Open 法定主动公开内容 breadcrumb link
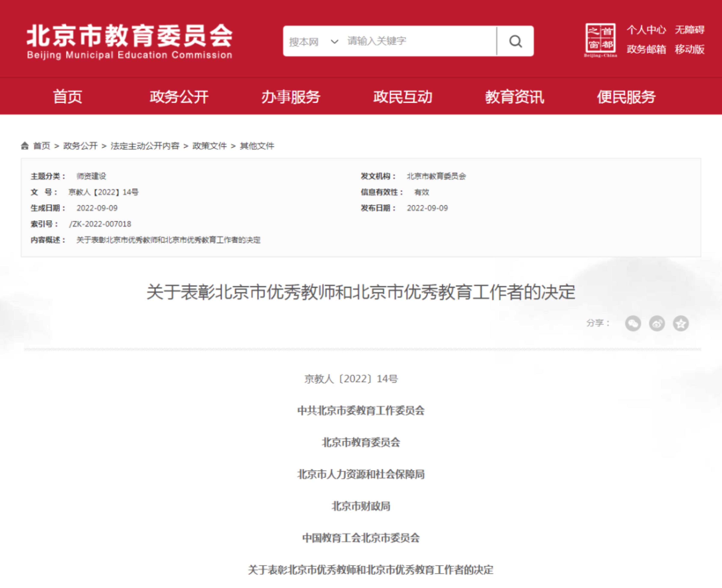 pos(145,146)
